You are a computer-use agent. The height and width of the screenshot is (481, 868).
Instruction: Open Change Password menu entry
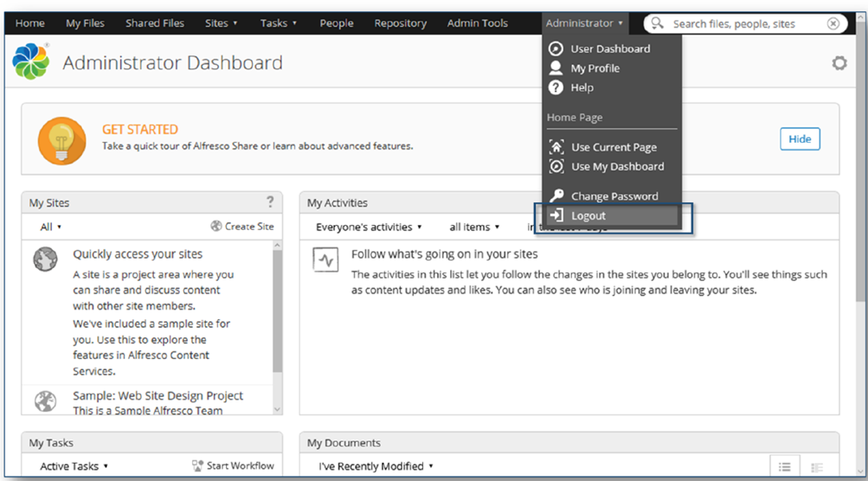coord(614,196)
